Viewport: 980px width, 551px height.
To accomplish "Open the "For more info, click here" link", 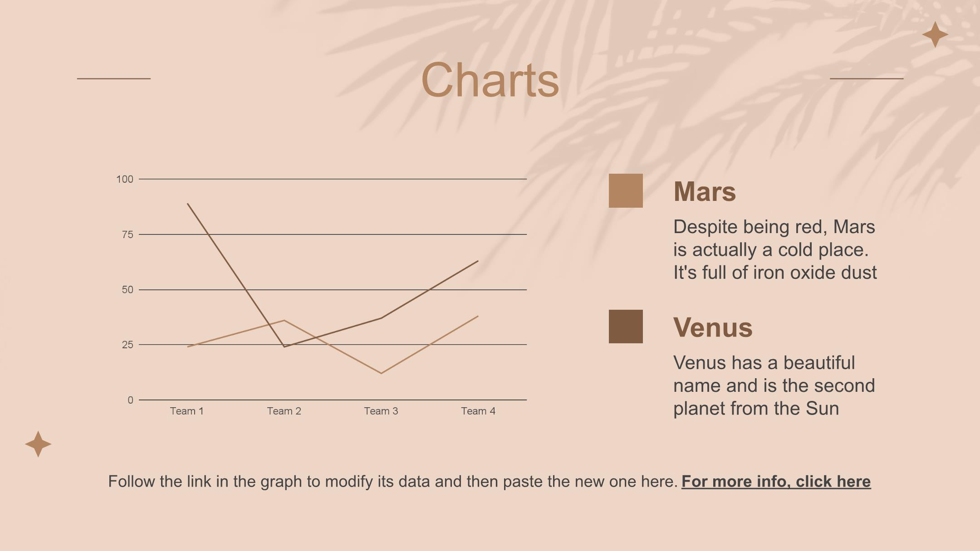I will tap(776, 482).
